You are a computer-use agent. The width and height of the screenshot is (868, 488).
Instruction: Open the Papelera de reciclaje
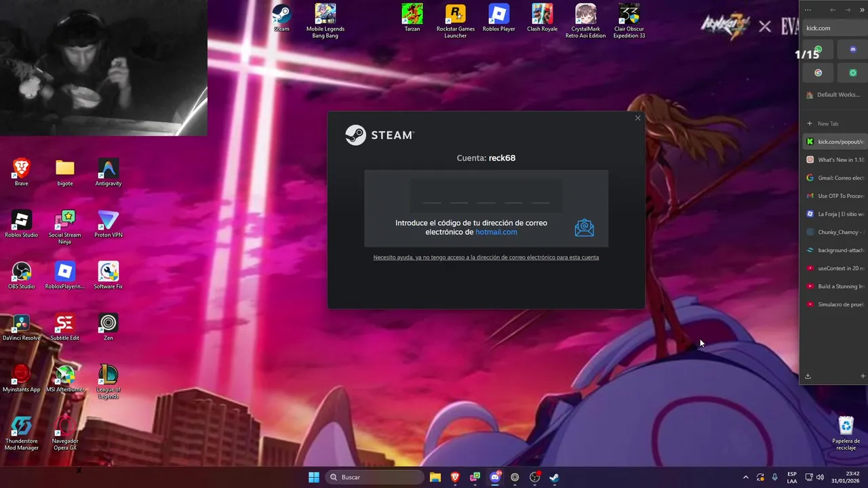click(x=846, y=432)
